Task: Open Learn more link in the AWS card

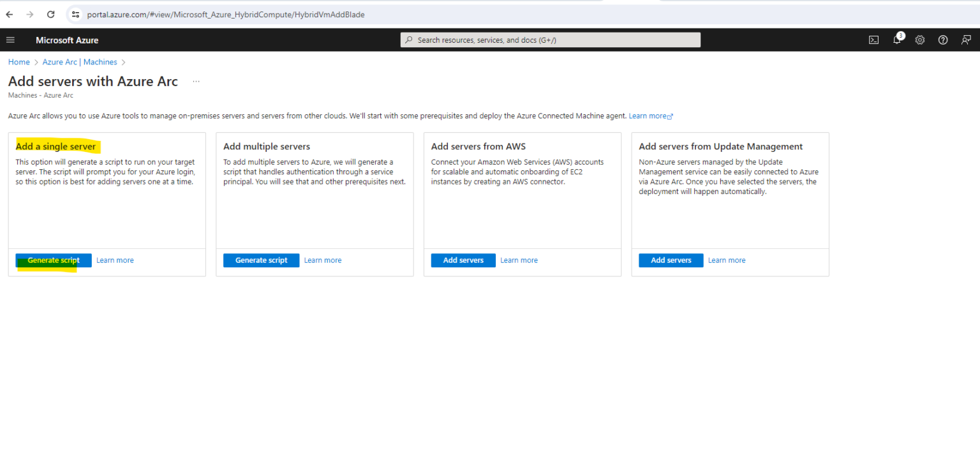Action: 519,260
